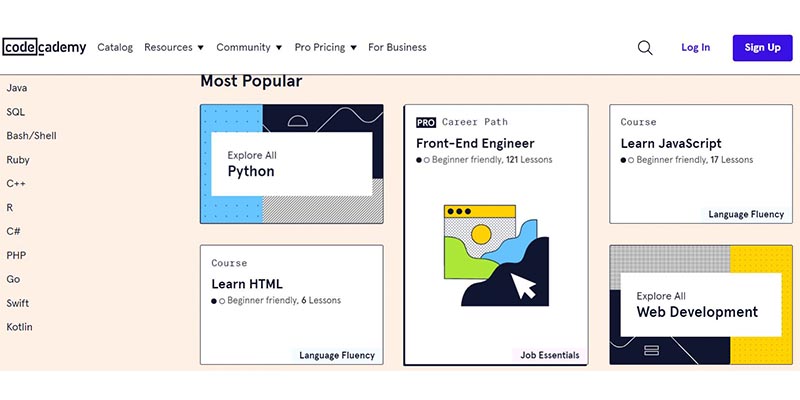
Task: Click difficulty dots on Learn JavaScript card
Action: [627, 160]
